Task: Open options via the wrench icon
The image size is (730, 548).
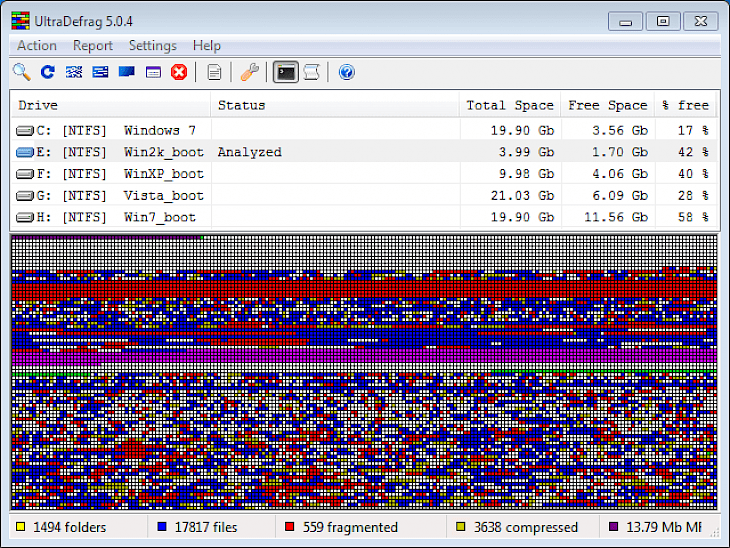Action: pos(249,72)
